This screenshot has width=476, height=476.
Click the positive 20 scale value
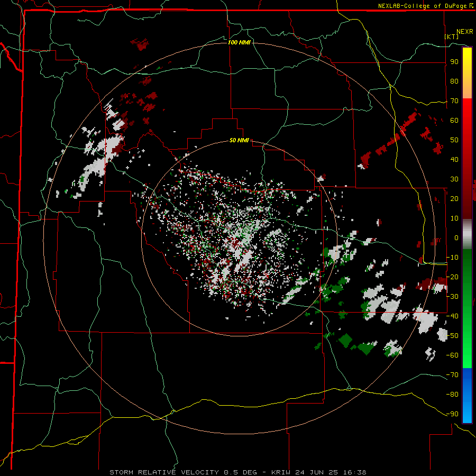click(454, 198)
